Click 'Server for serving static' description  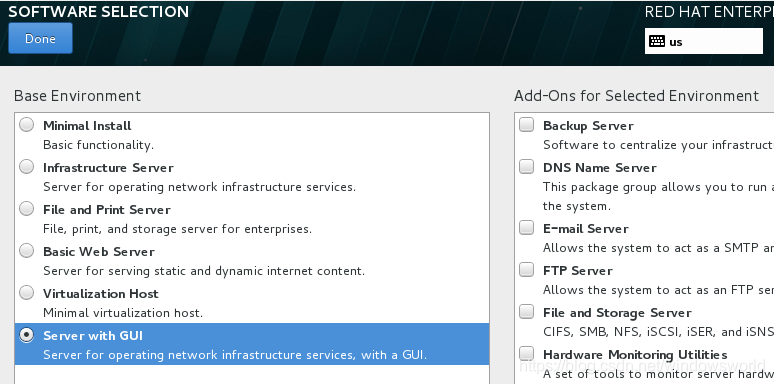coord(204,271)
